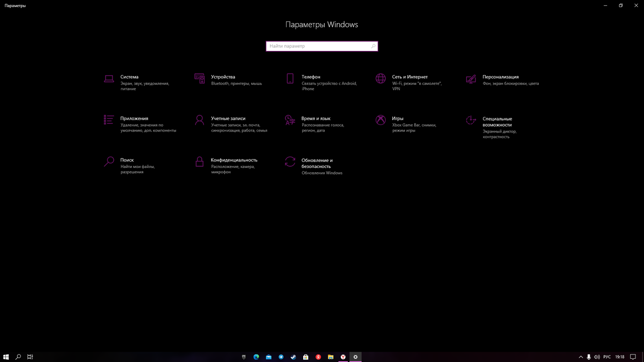Launch Microsoft Edge from the taskbar
The image size is (644, 362).
point(257,357)
